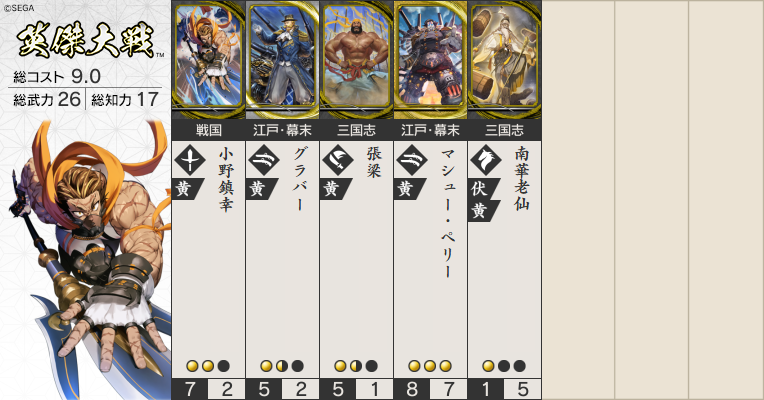764x400 pixels.
Task: Click the 三国志 label above 張梁
Action: pyautogui.click(x=356, y=130)
